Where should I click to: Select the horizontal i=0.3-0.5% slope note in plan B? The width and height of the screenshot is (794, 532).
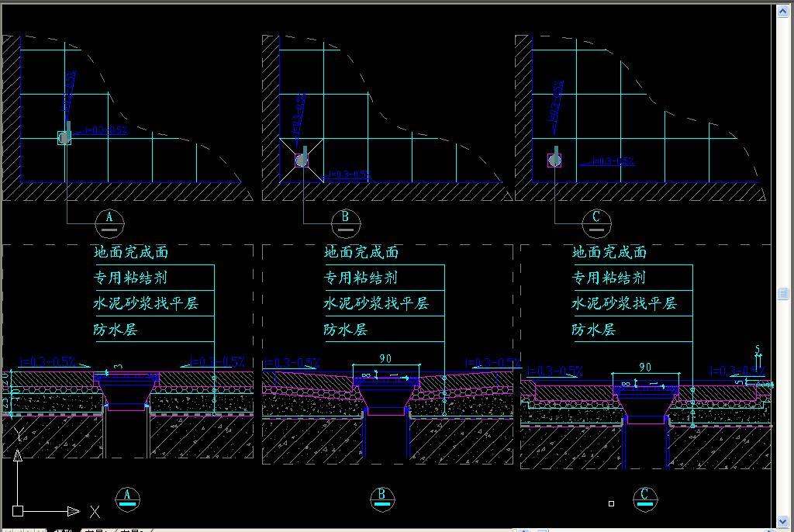tap(350, 174)
